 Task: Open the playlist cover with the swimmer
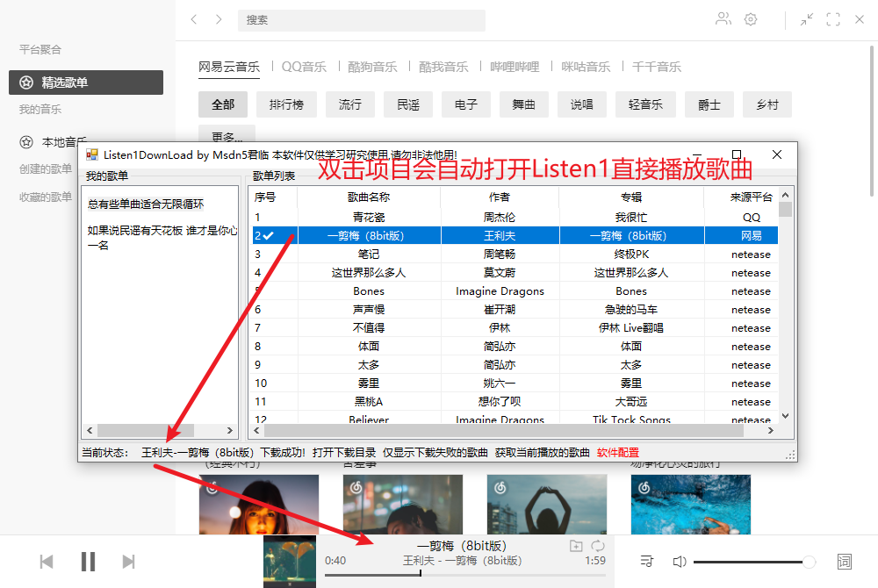[690, 505]
